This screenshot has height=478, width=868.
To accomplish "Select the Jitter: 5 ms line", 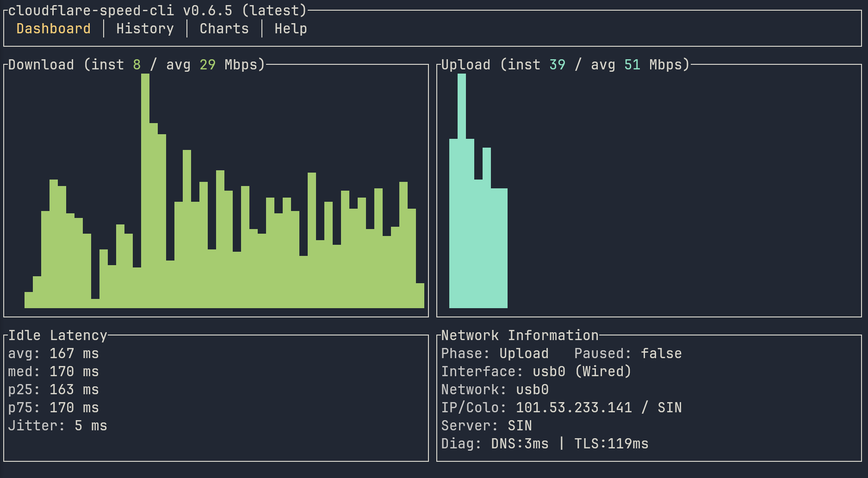I will pos(58,426).
